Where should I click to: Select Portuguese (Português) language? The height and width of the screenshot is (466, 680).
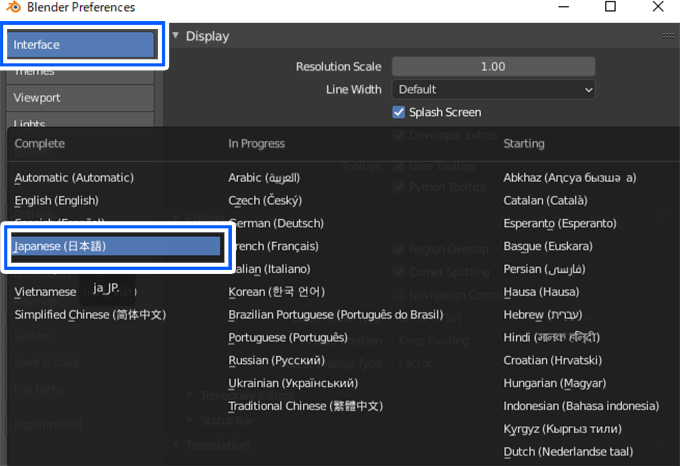pos(288,338)
